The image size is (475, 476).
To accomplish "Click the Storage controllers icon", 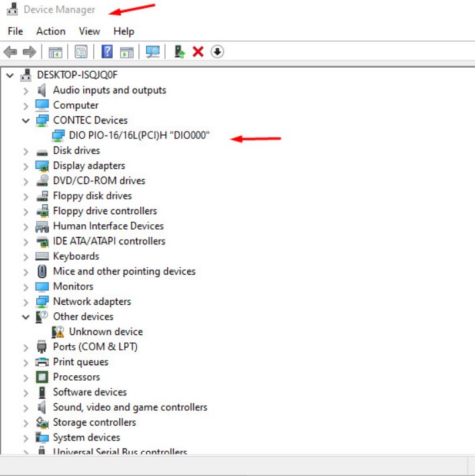I will (x=42, y=422).
